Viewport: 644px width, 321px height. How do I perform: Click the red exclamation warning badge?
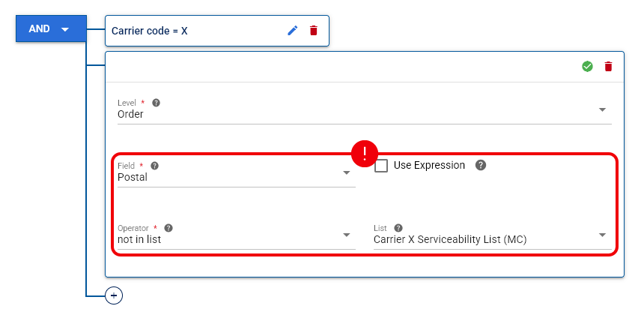coord(364,154)
